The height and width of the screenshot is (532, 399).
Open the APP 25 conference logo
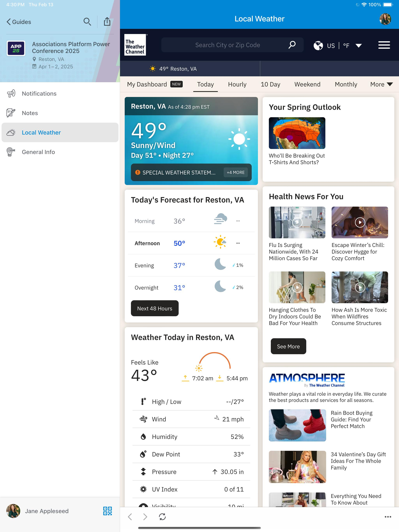(x=16, y=48)
